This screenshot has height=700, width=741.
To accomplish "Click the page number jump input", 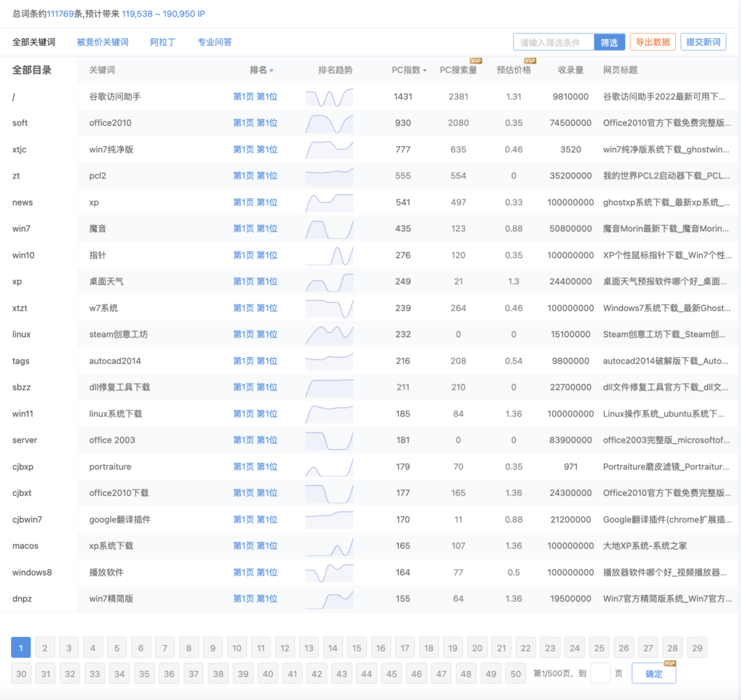I will [600, 673].
